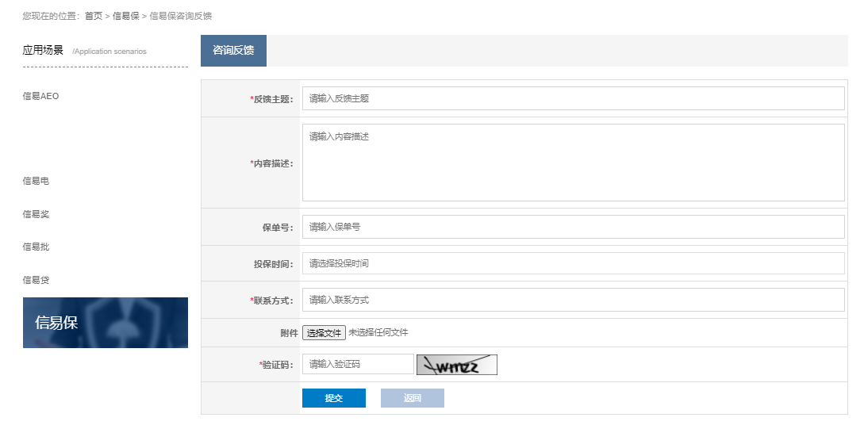Image resolution: width=868 pixels, height=429 pixels.
Task: Focus the 内容描述 text area
Action: point(573,163)
